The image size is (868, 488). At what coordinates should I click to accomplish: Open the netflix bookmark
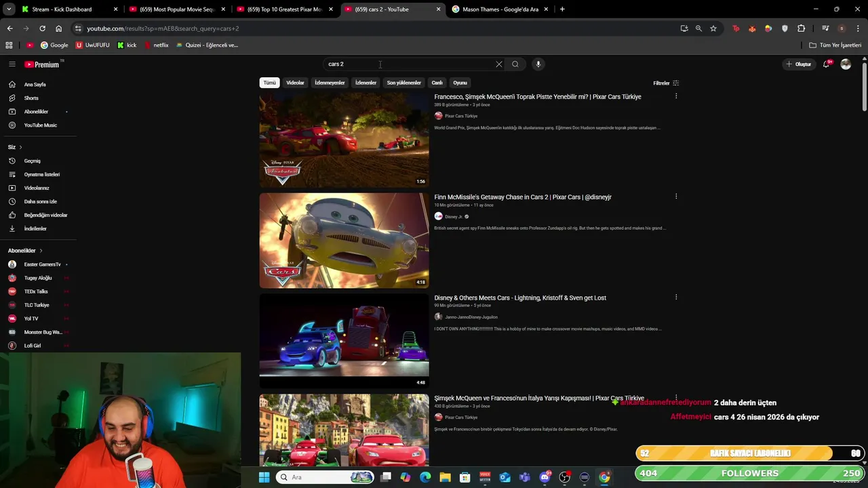point(156,45)
